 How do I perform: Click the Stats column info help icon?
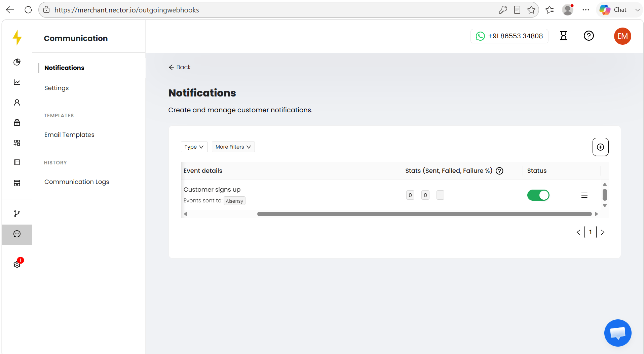point(500,171)
